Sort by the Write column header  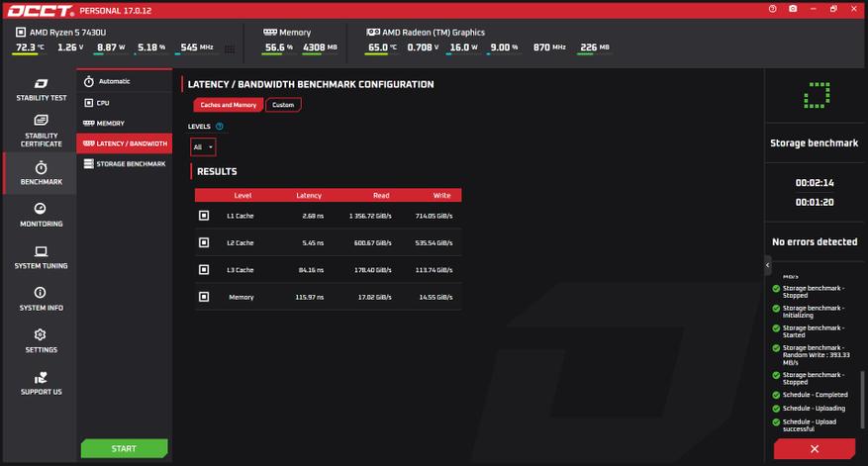[x=441, y=195]
